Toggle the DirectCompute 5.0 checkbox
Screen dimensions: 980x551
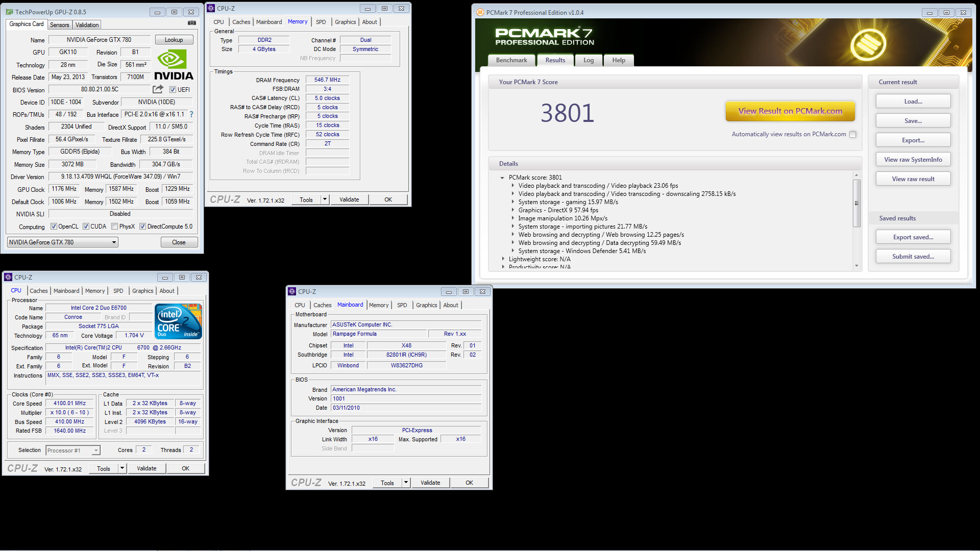point(143,227)
